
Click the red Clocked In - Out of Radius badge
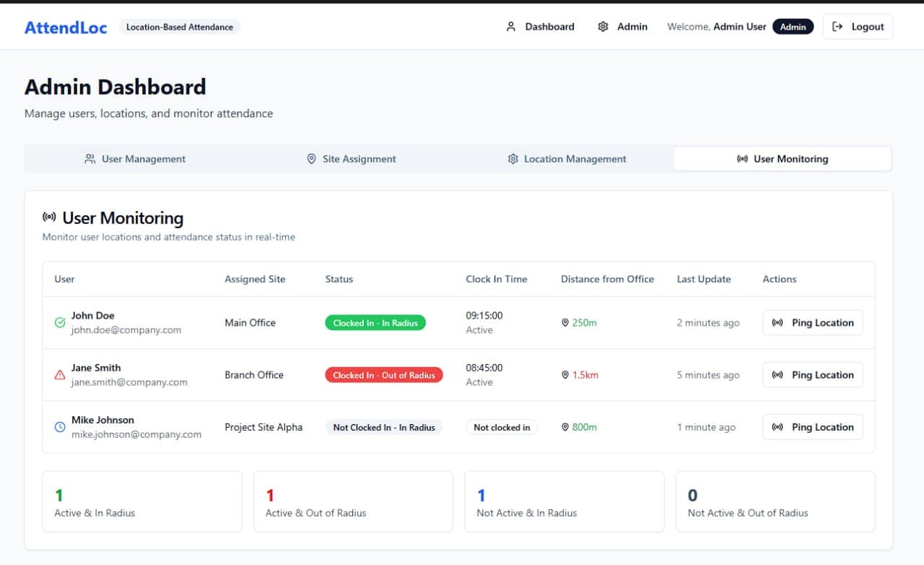point(383,375)
